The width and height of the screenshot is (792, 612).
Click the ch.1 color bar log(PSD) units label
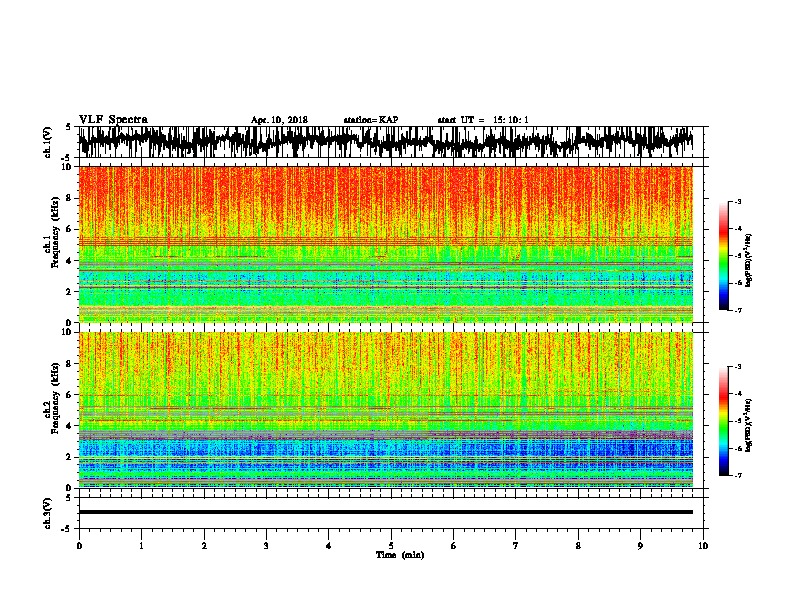point(749,260)
